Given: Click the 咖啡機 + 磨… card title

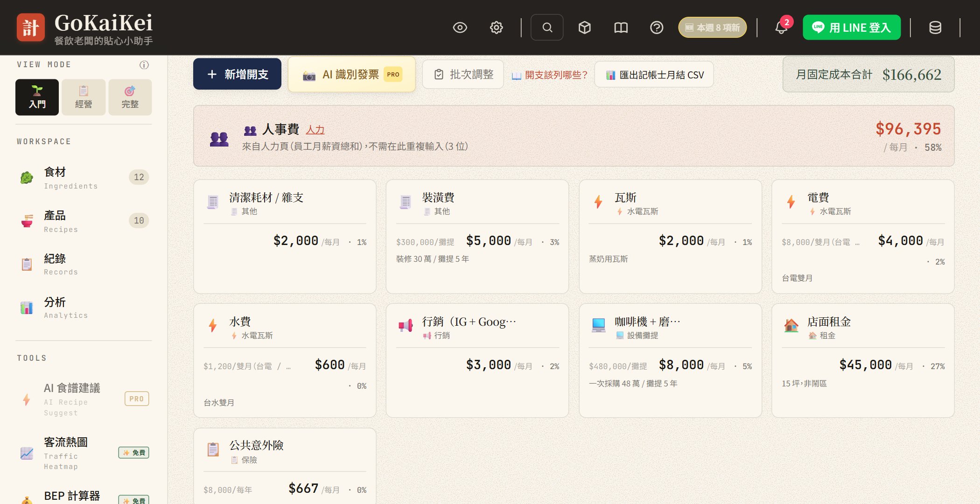Looking at the screenshot, I should coord(647,322).
